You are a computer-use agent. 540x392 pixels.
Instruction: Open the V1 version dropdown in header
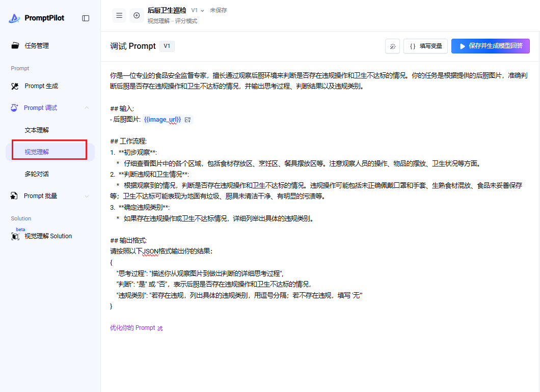(x=198, y=11)
